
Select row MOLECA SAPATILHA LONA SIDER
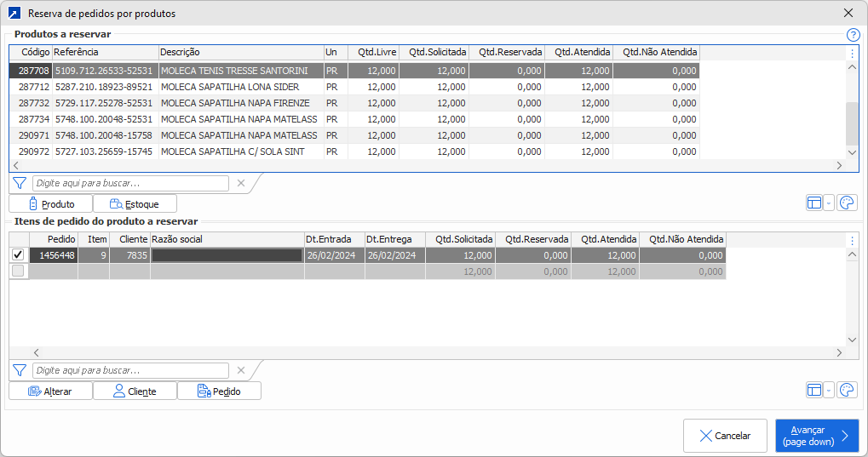click(x=355, y=87)
